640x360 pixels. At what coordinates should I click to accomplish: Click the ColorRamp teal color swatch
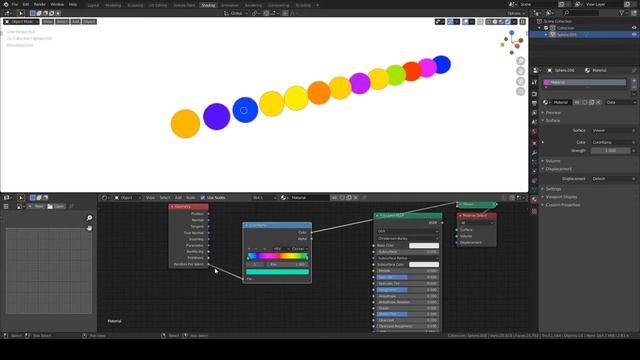[x=277, y=272]
